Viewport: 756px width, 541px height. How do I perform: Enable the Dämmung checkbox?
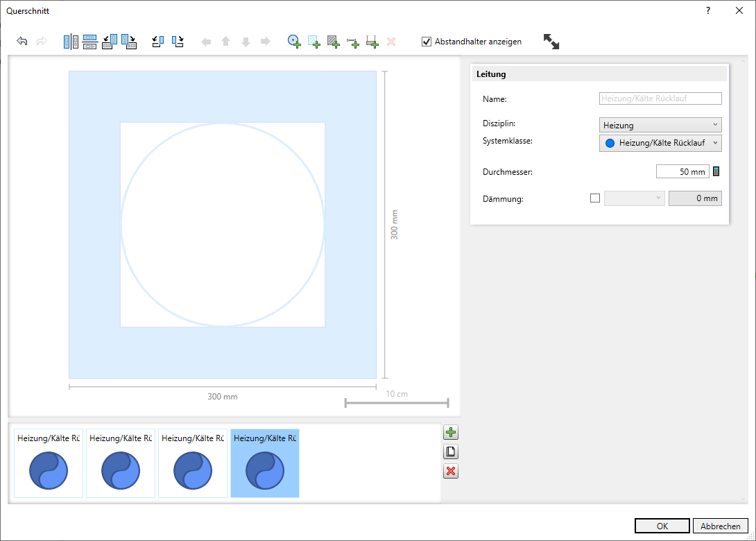(595, 198)
